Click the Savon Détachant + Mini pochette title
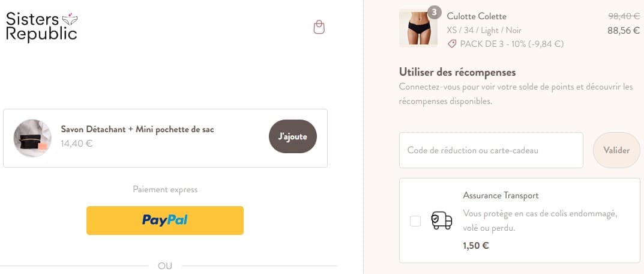 [x=137, y=129]
